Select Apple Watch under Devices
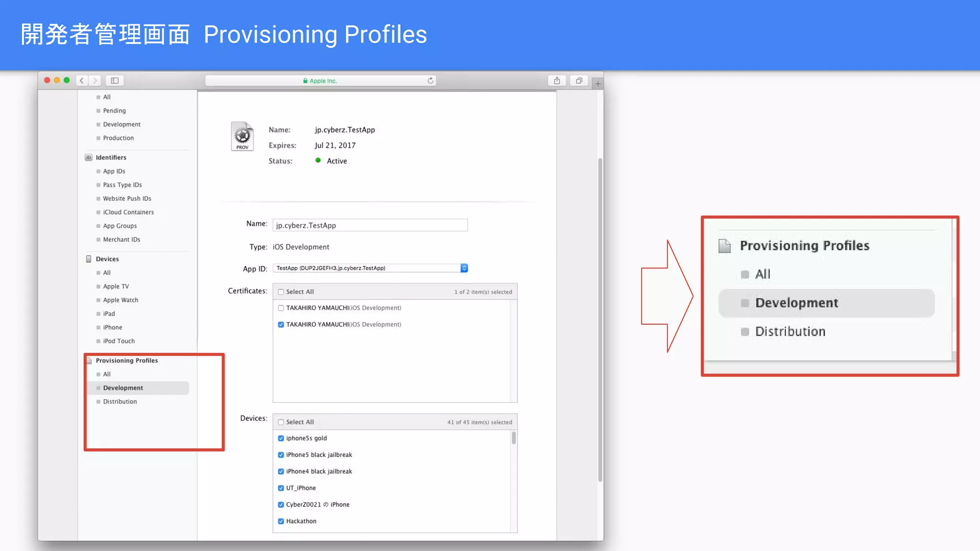Image resolution: width=980 pixels, height=551 pixels. [121, 300]
